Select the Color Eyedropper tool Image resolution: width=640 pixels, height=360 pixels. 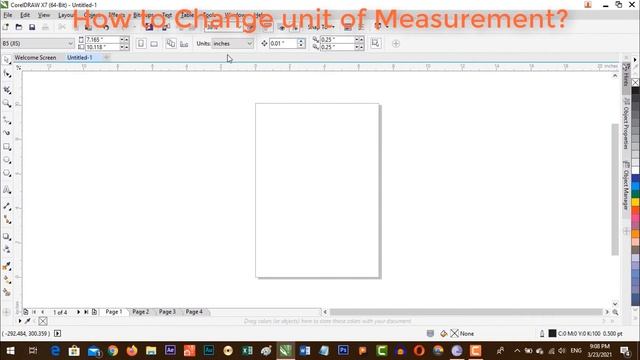click(7, 267)
